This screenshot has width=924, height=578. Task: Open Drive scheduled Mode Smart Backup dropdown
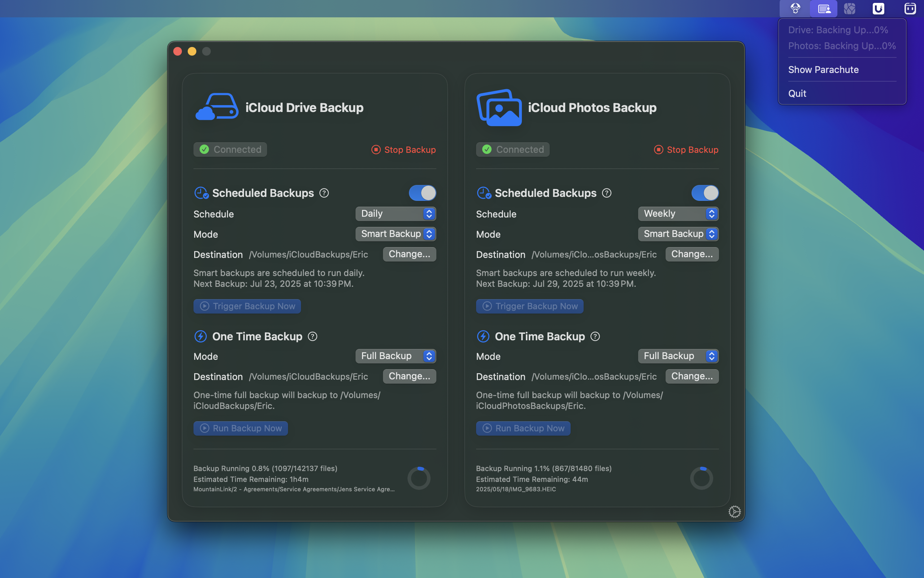pos(396,234)
